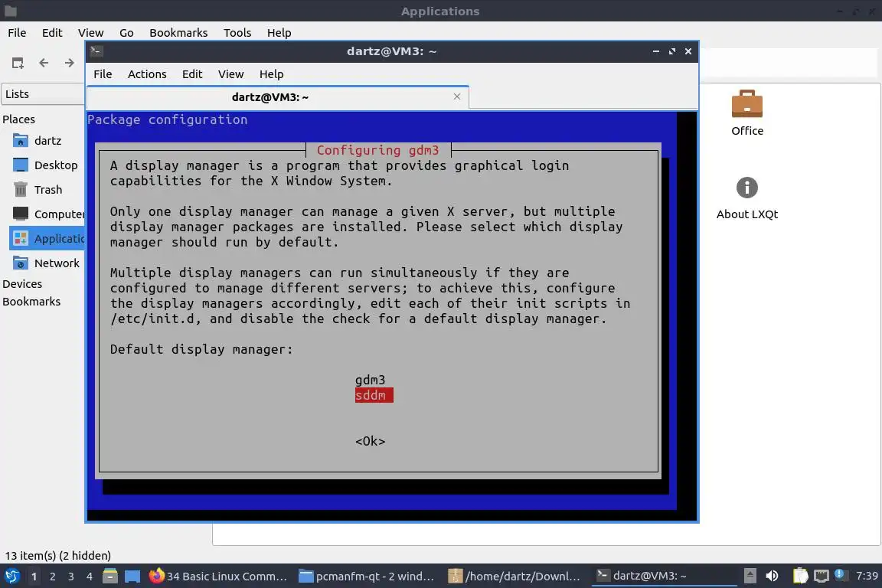Open the terminal Actions menu
The width and height of the screenshot is (882, 588).
tap(147, 74)
